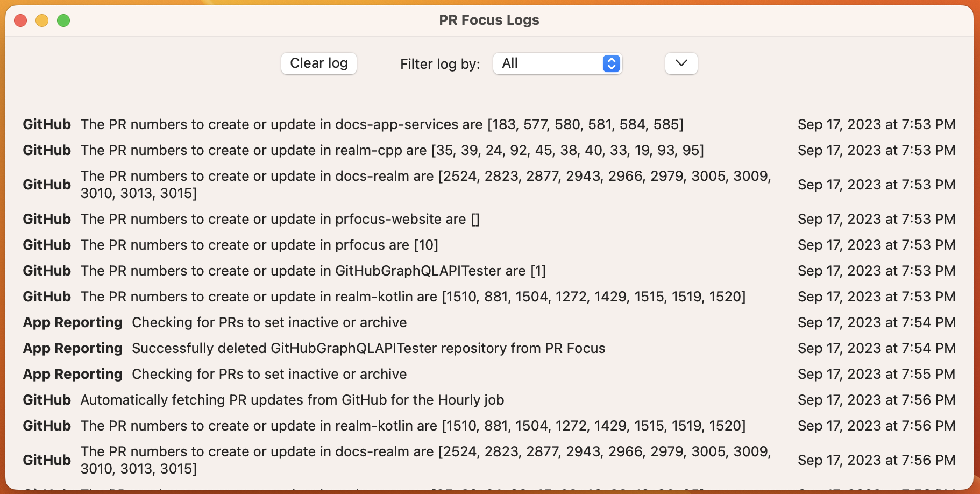
Task: Select the GitHubGraphQLAPITester are [1] log entry
Action: point(489,271)
